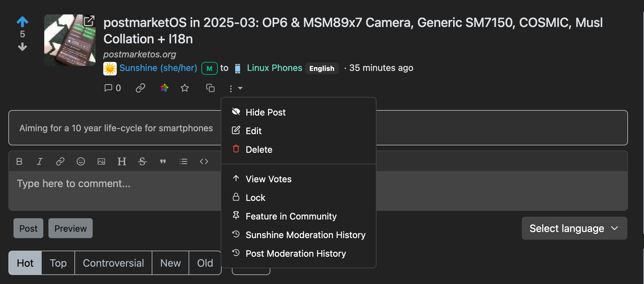Insert code formatting icon

pyautogui.click(x=204, y=161)
